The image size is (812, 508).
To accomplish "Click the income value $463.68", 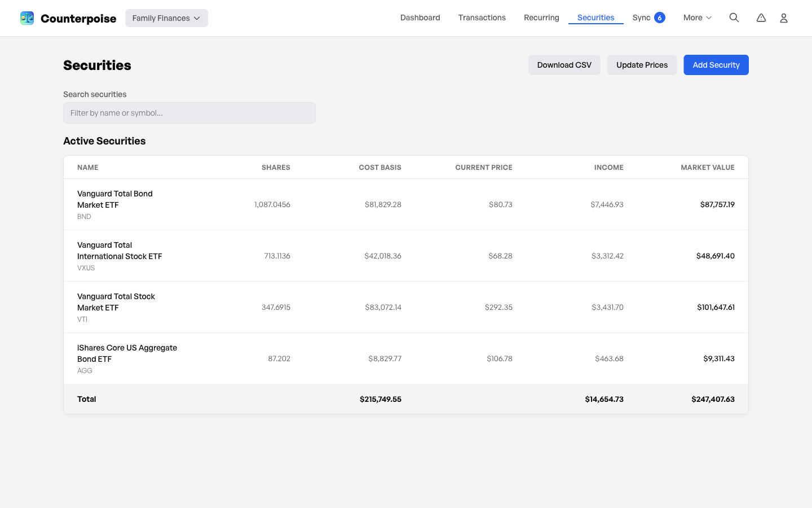I will point(610,358).
